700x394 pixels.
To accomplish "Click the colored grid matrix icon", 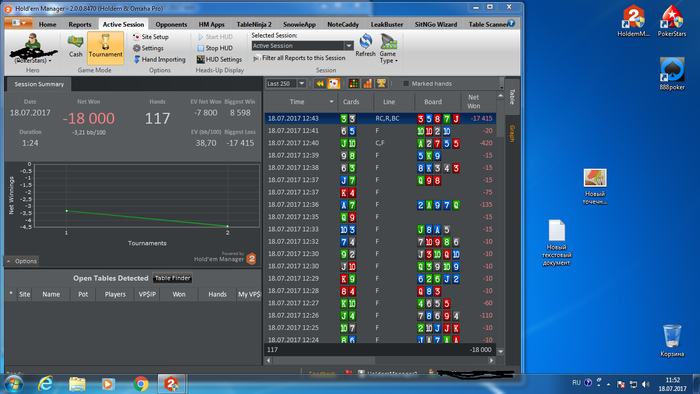I will coord(354,83).
